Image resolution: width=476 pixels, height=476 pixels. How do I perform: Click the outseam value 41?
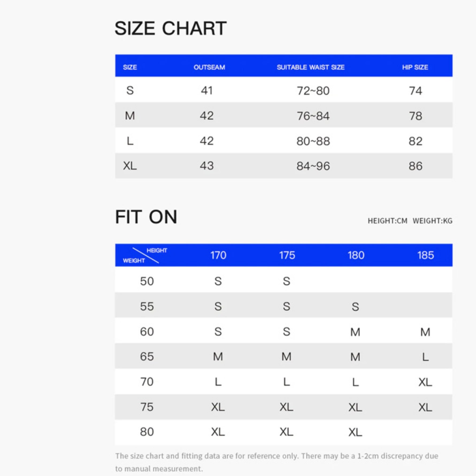click(x=207, y=91)
